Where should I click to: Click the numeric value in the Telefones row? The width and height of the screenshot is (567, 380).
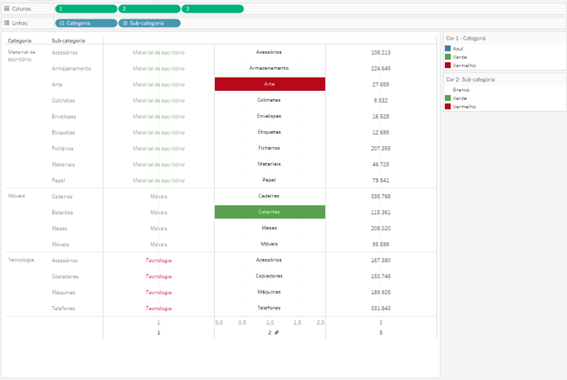pyautogui.click(x=381, y=308)
